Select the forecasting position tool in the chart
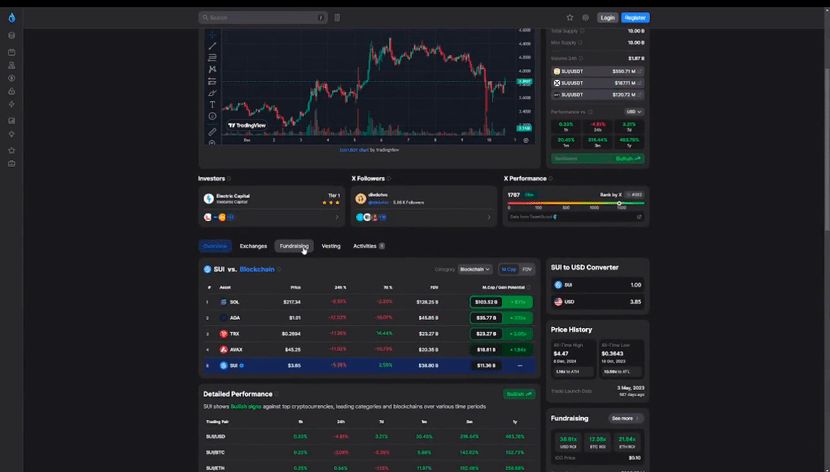The height and width of the screenshot is (472, 830). 212,81
